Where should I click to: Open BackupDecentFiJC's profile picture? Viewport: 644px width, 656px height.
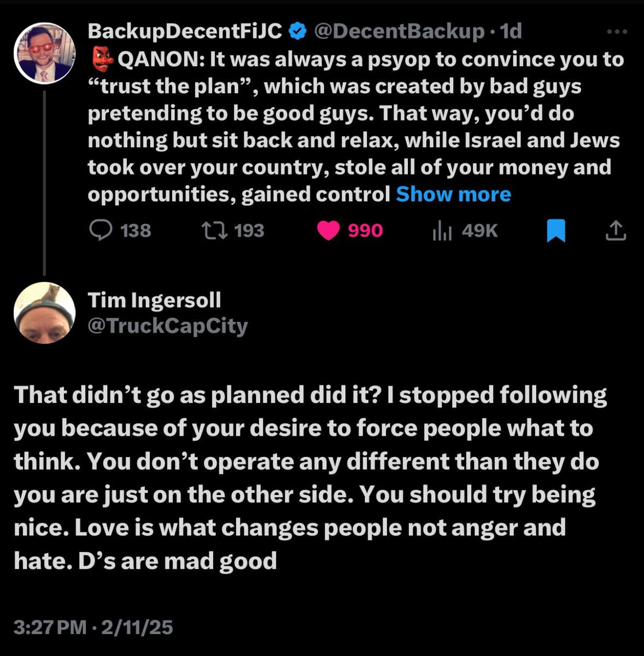click(44, 52)
